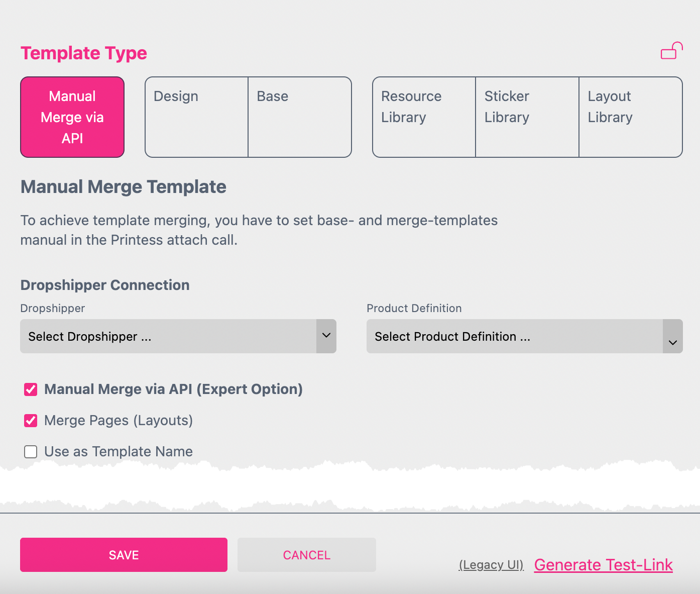Uncheck Merge Pages (Layouts)
The height and width of the screenshot is (594, 700).
31,421
